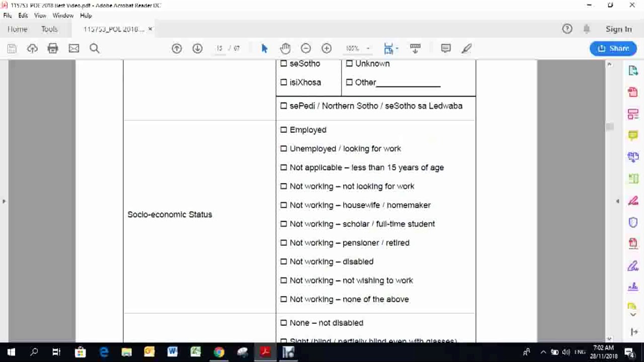Viewport: 644px width, 362px height.
Task: Open the zoom level dropdown
Action: click(x=368, y=48)
